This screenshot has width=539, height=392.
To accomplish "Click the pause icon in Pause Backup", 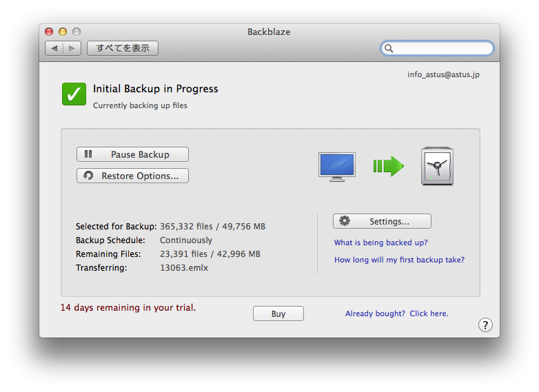I will (x=88, y=154).
